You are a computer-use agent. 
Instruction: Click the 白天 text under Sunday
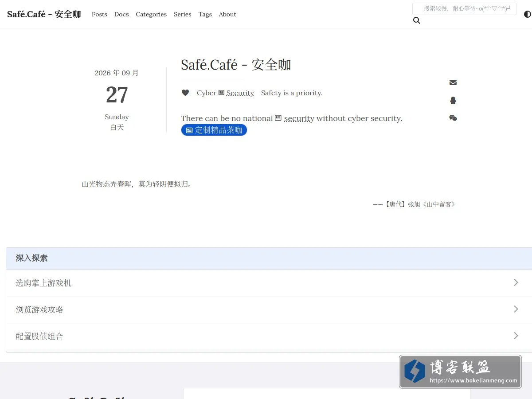pos(117,127)
